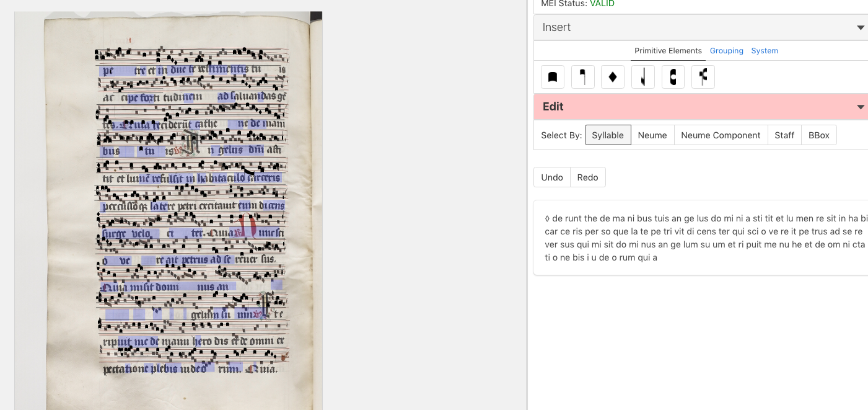Viewport: 868px width, 410px height.
Task: Select the 'plebis' syllable in the bottom line
Action: coord(164,369)
